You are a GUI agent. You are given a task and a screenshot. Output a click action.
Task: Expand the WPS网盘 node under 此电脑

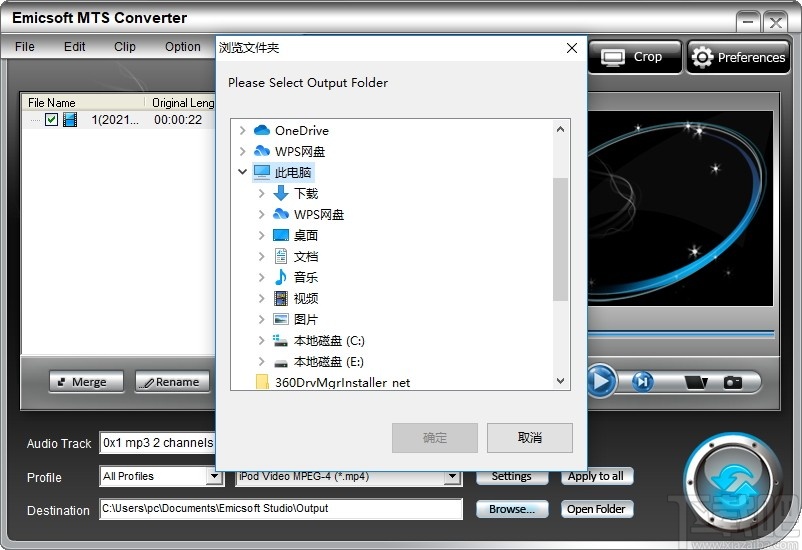pos(261,214)
